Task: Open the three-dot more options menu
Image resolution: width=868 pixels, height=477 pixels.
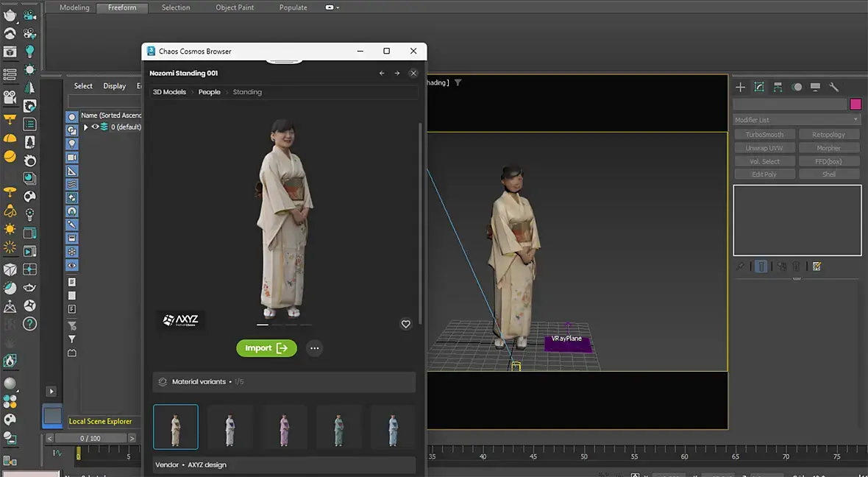Action: [315, 348]
